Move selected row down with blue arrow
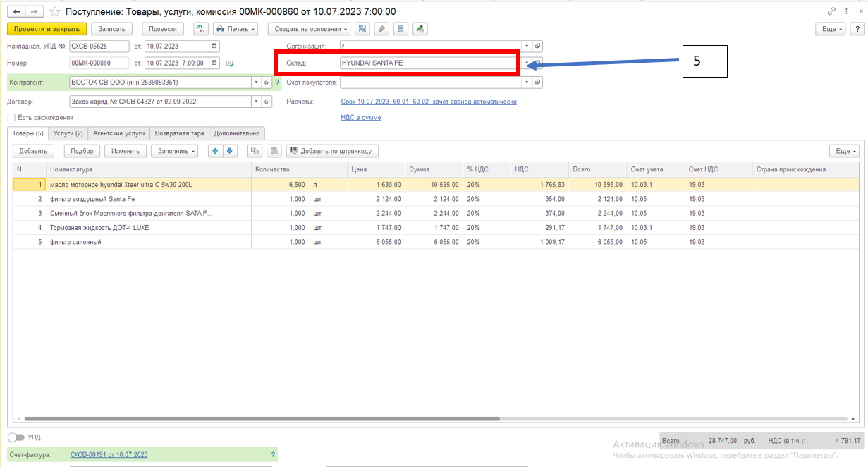 pyautogui.click(x=230, y=151)
